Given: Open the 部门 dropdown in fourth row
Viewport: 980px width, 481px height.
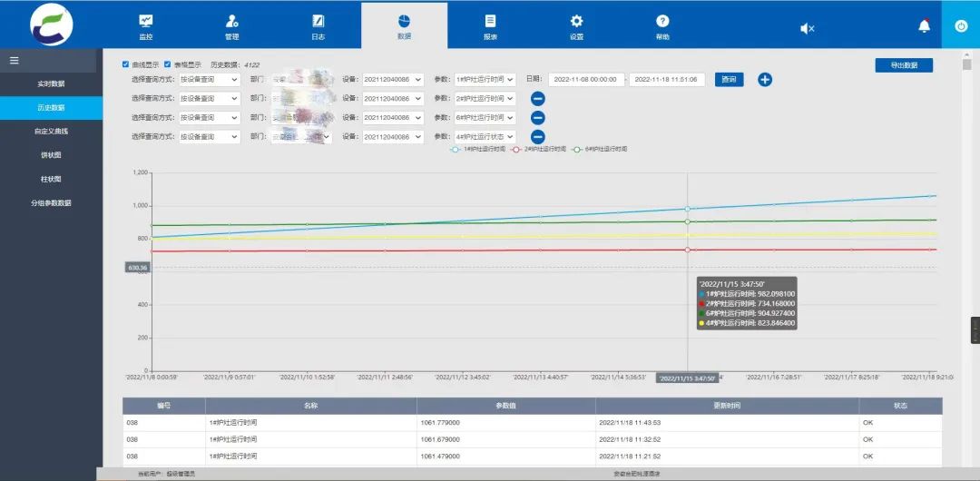Looking at the screenshot, I should click(301, 136).
